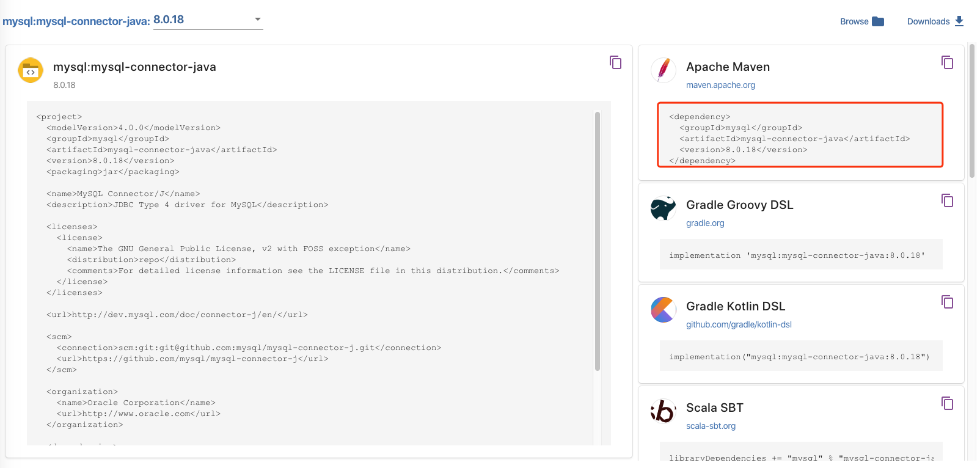Viewport: 980px width, 468px height.
Task: Click the Scala SBT heading
Action: (x=715, y=408)
